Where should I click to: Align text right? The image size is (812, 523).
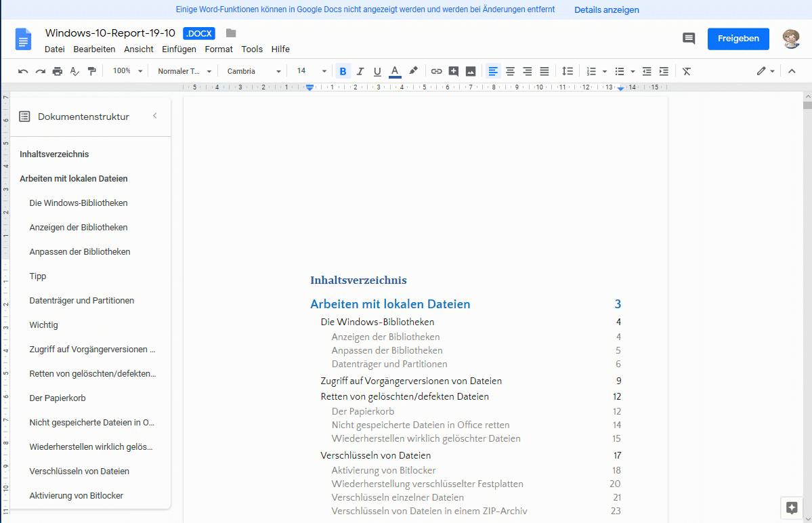[527, 71]
